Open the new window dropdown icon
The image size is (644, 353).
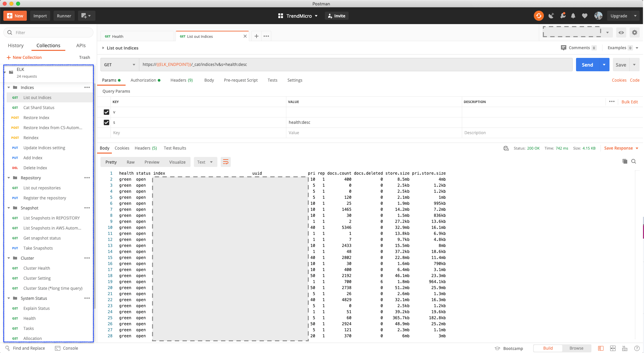(x=86, y=16)
